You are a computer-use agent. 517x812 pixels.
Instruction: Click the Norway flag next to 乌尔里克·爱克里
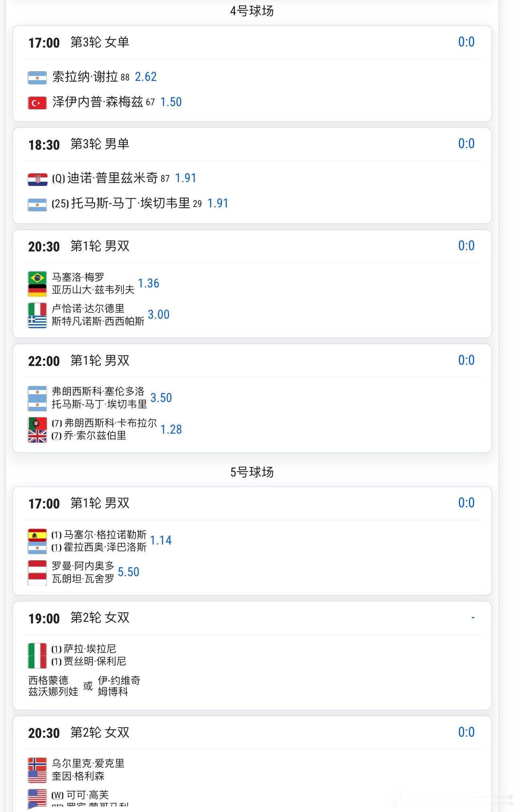coord(37,764)
